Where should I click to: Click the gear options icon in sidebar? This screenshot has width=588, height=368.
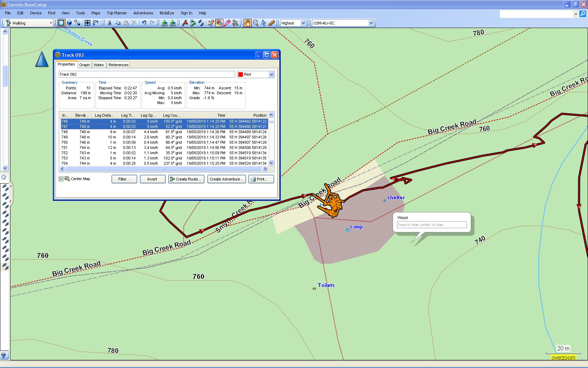pyautogui.click(x=4, y=177)
